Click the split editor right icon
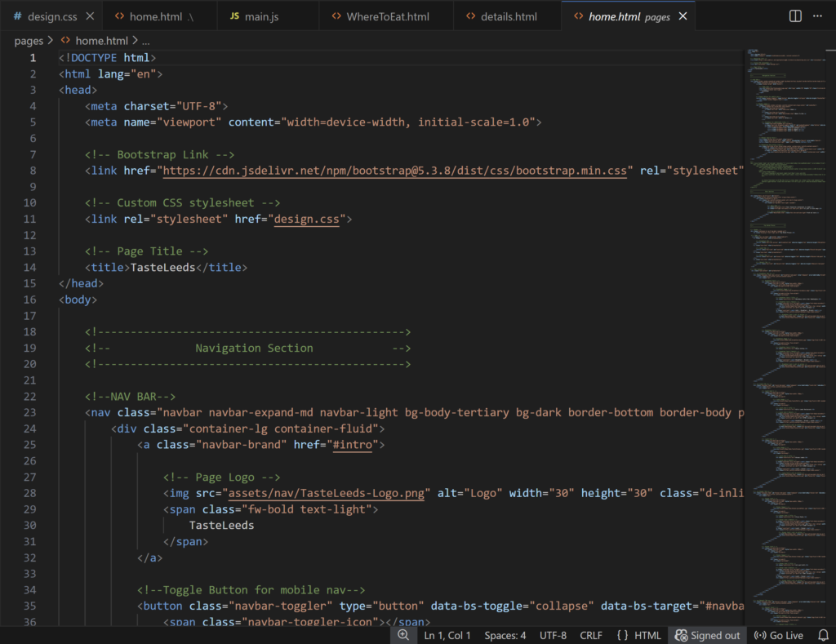The width and height of the screenshot is (836, 644). click(795, 16)
